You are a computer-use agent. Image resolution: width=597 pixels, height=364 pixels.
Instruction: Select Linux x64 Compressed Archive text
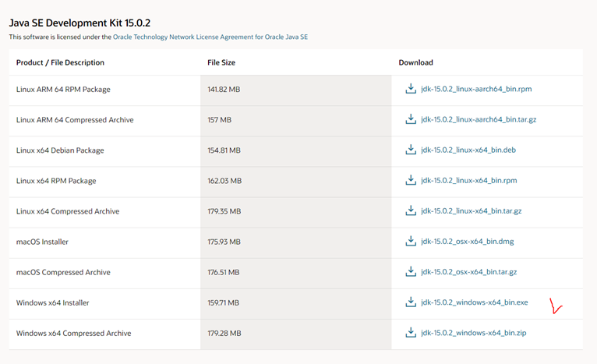tap(68, 211)
